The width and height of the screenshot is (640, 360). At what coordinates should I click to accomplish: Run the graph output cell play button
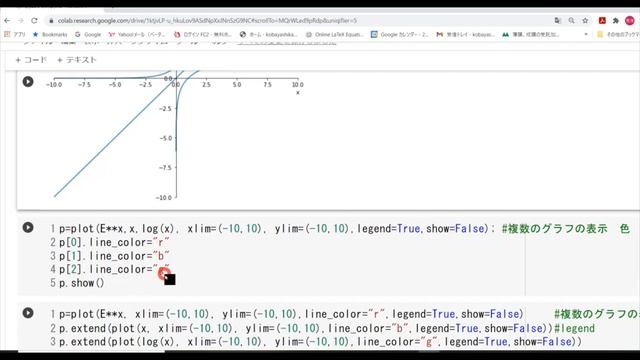click(x=28, y=82)
